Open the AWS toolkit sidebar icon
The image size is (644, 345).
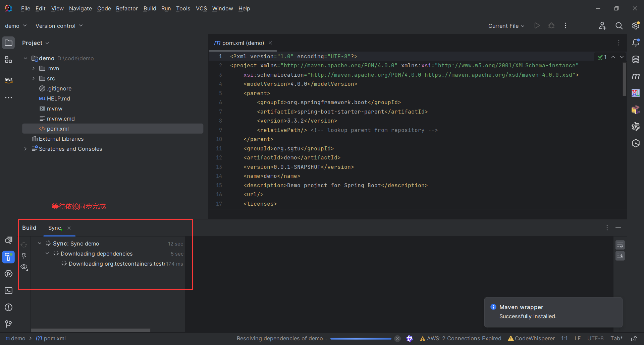tap(9, 80)
